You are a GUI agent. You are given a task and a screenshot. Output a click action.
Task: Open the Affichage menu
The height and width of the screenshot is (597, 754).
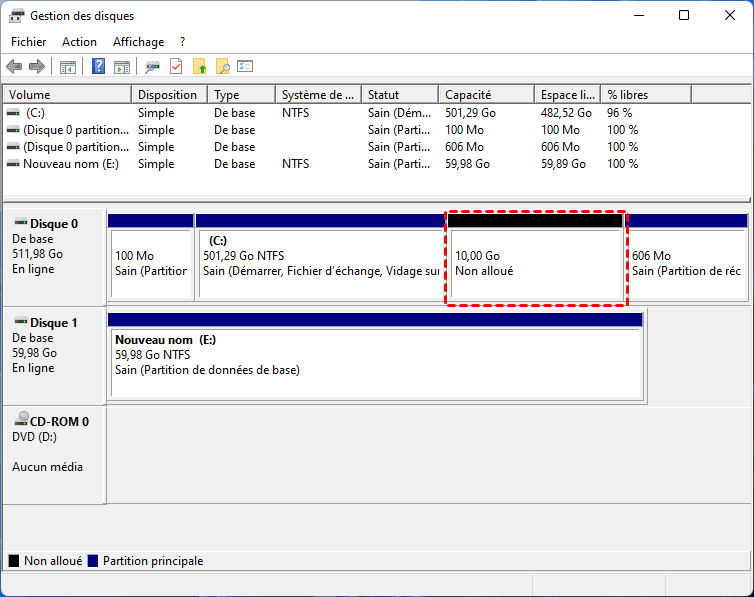(x=138, y=42)
